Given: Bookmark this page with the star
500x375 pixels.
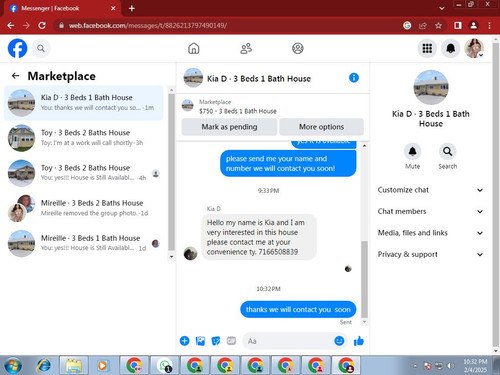Looking at the screenshot, I should [x=438, y=25].
